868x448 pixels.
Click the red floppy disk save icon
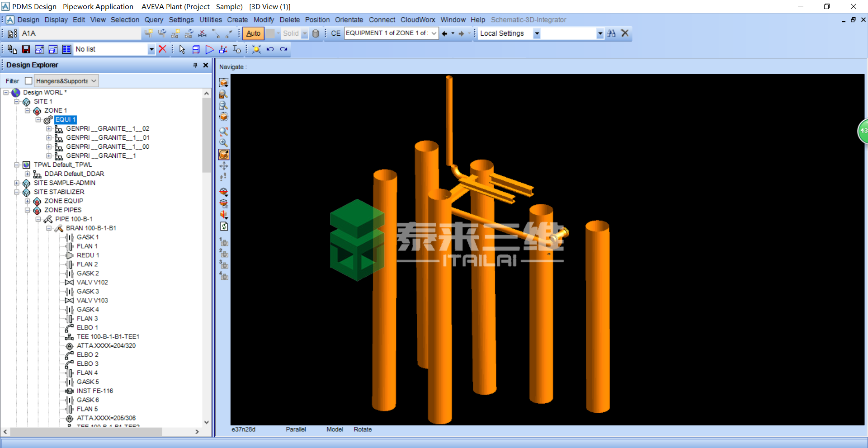pos(26,49)
